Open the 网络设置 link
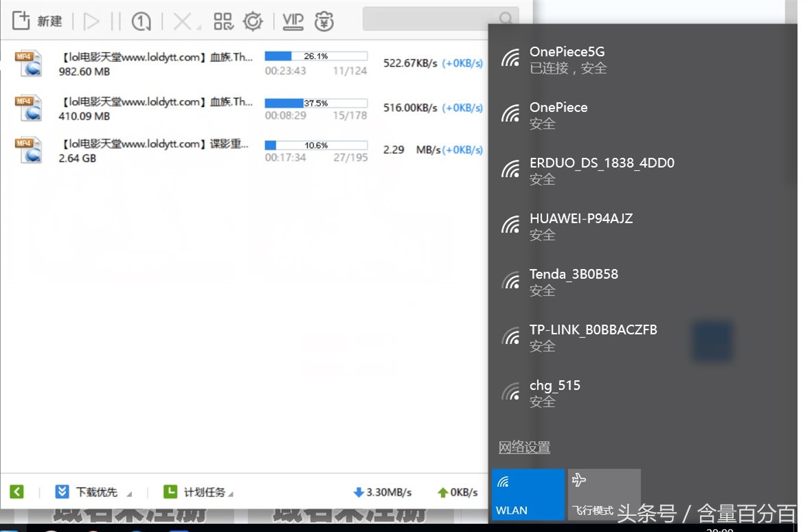Viewport: 810px width, 532px height. (x=524, y=448)
